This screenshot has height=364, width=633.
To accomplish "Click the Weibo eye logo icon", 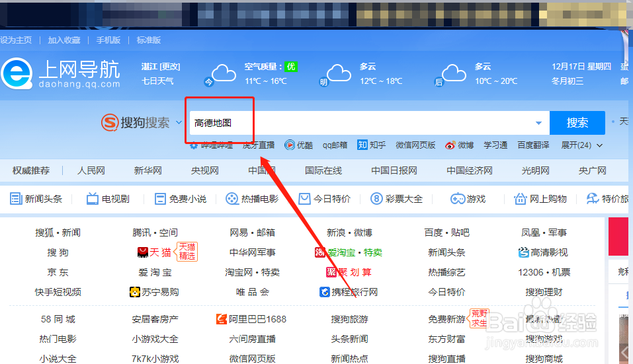I will (x=450, y=145).
